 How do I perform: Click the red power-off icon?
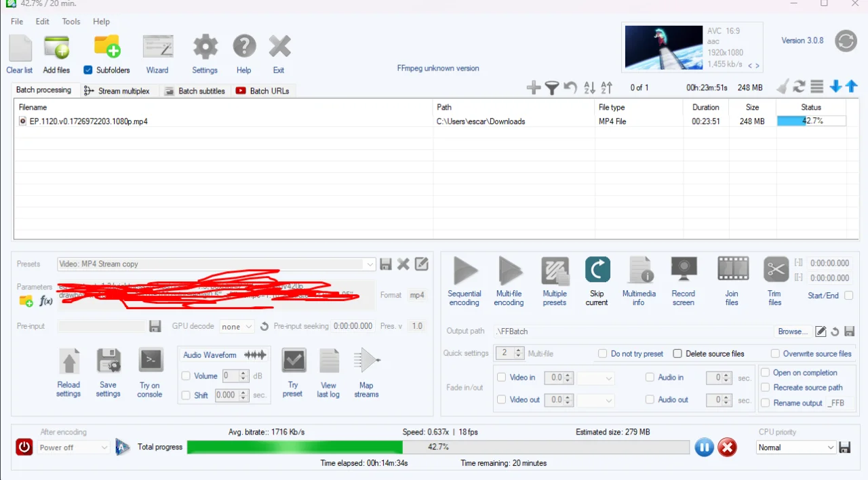24,447
